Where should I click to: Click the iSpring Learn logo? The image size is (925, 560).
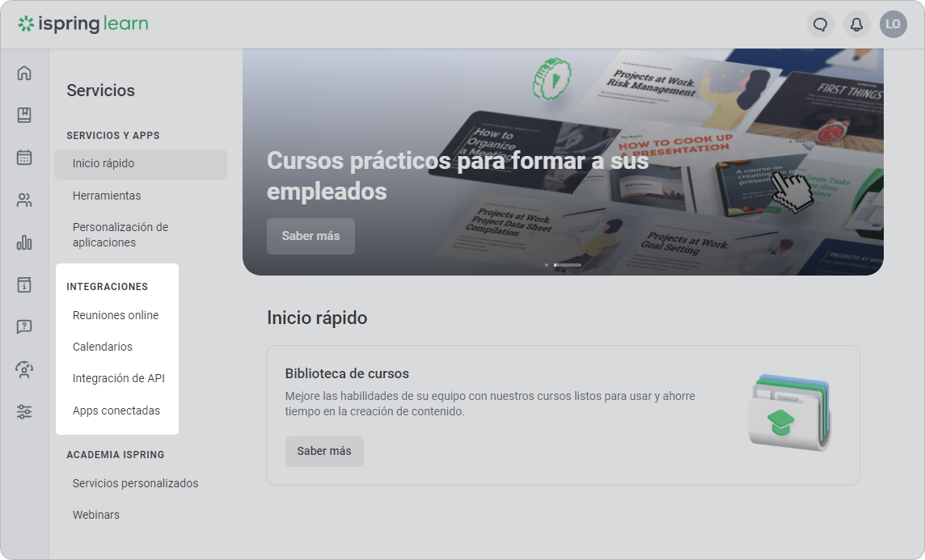click(83, 24)
